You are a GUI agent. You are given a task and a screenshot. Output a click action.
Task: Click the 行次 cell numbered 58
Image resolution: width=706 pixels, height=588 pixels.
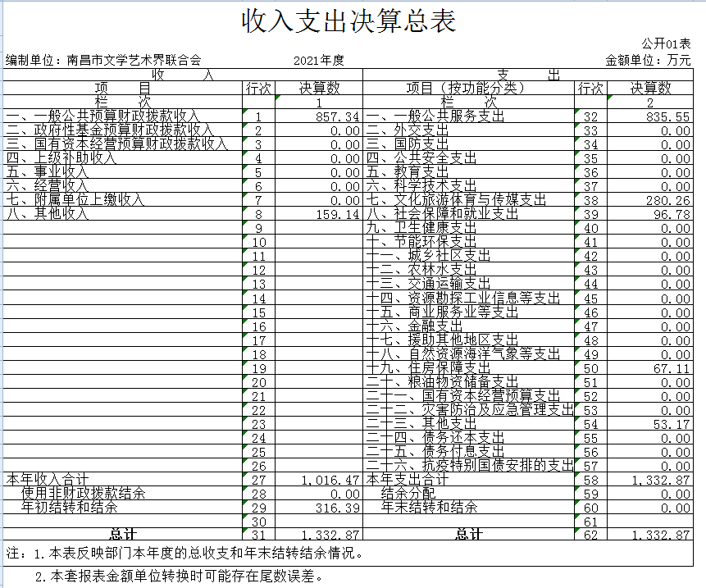(x=590, y=480)
